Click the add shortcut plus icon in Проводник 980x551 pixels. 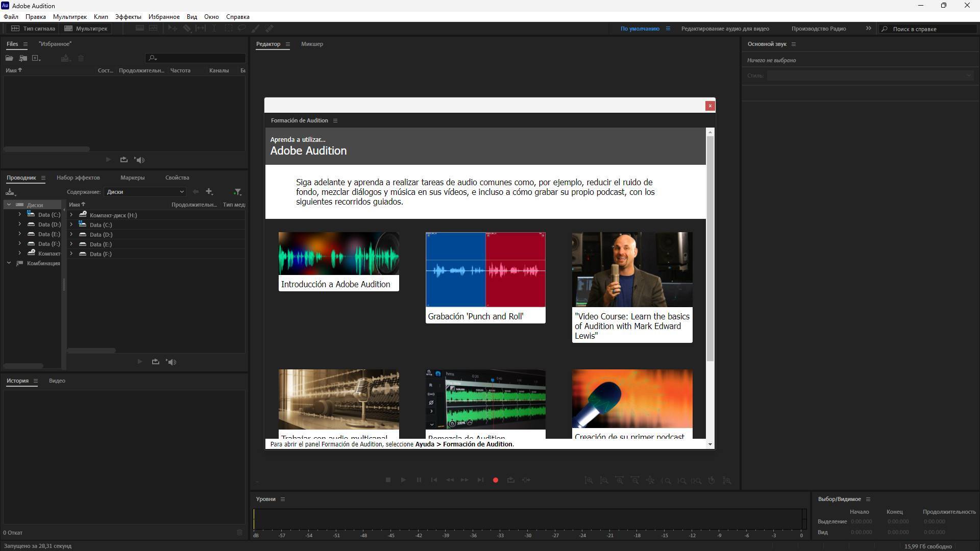tap(209, 192)
